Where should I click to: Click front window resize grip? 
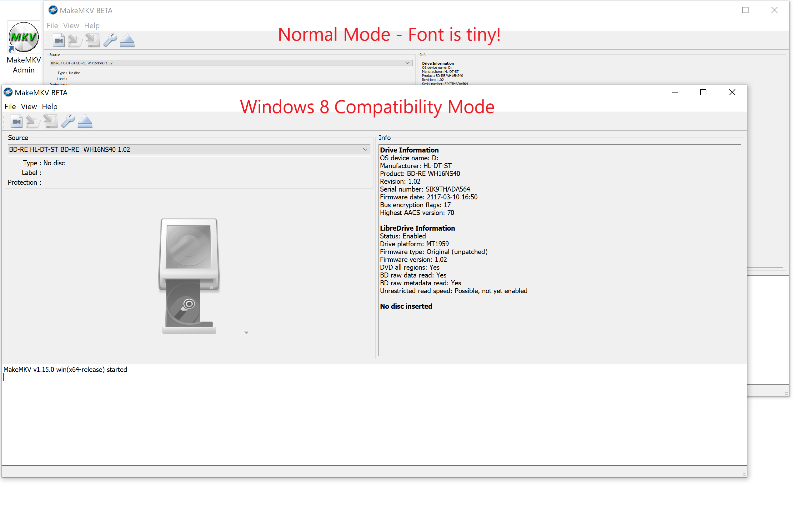744,474
